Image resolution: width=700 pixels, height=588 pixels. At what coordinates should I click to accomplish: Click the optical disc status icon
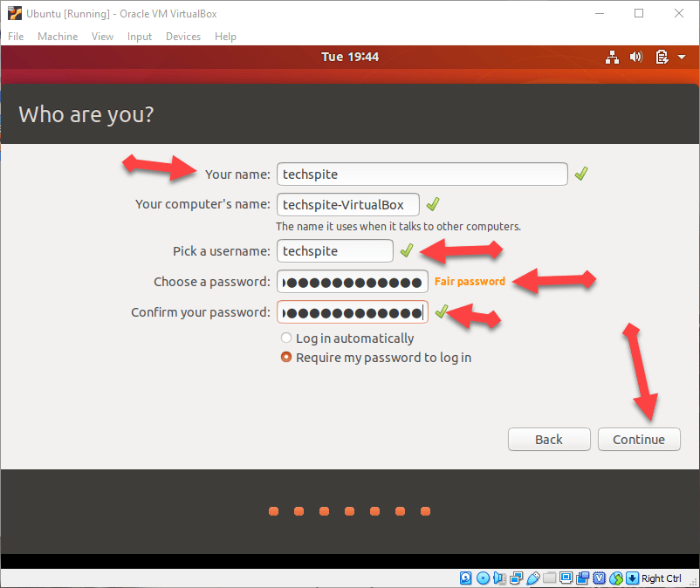482,578
